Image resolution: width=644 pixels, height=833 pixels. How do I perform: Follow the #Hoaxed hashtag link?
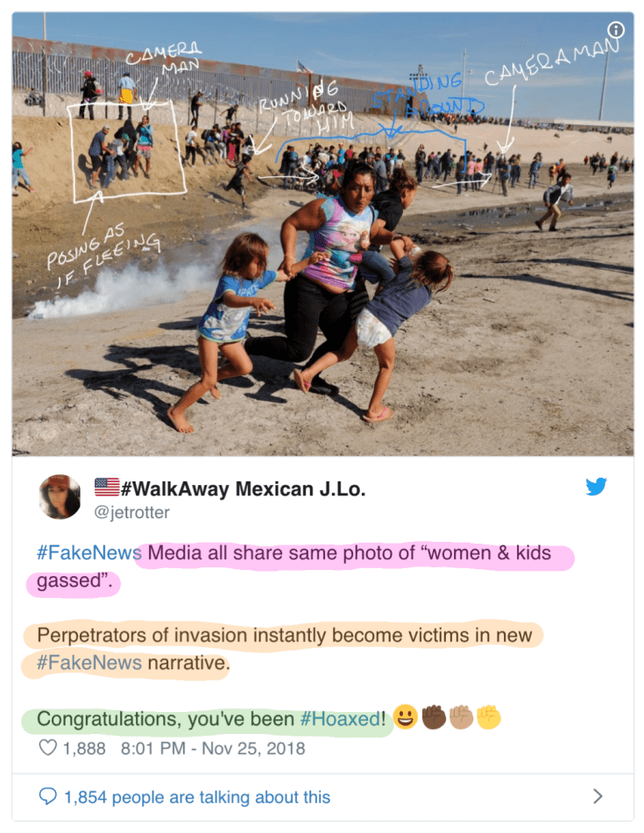(341, 719)
